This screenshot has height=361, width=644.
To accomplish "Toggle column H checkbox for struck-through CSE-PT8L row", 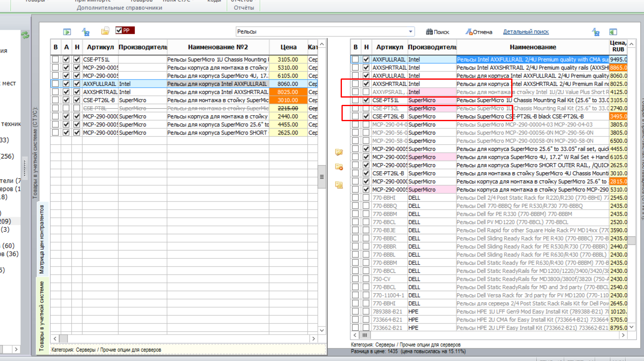I will (77, 108).
